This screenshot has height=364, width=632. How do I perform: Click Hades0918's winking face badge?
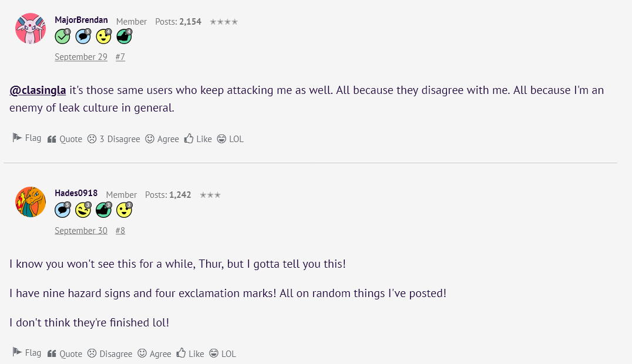(x=83, y=210)
